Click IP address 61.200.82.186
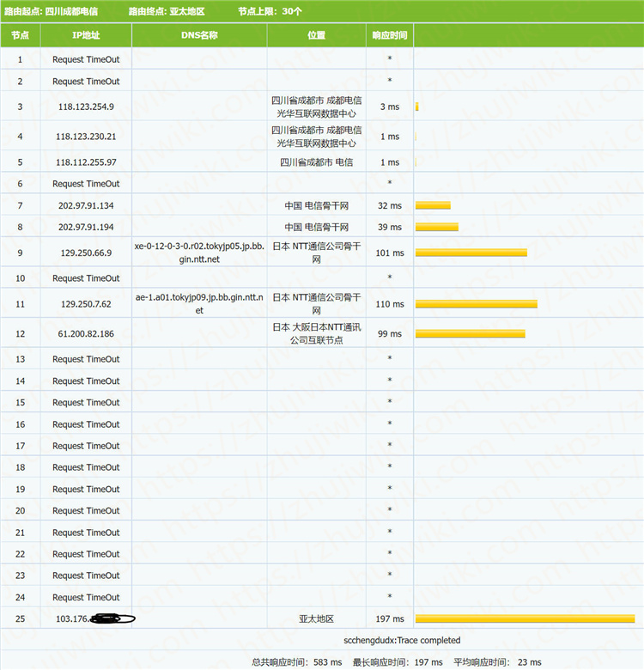The height and width of the screenshot is (670, 644). click(x=86, y=334)
